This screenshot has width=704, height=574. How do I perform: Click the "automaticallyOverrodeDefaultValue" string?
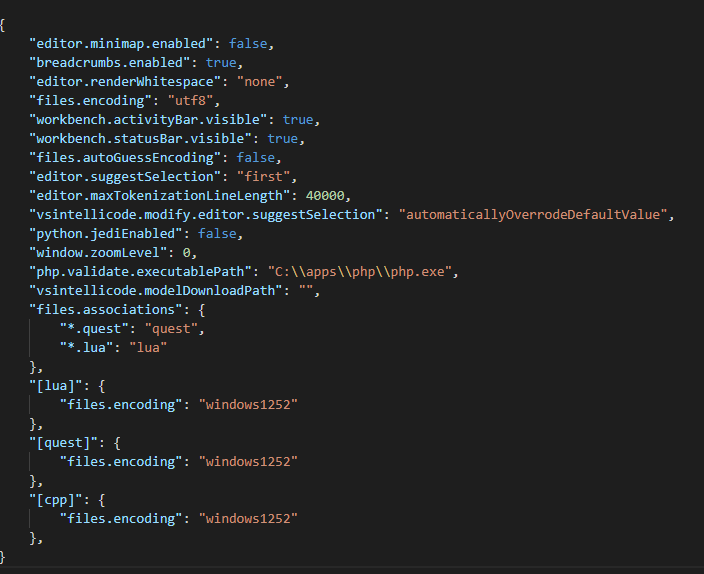click(538, 214)
